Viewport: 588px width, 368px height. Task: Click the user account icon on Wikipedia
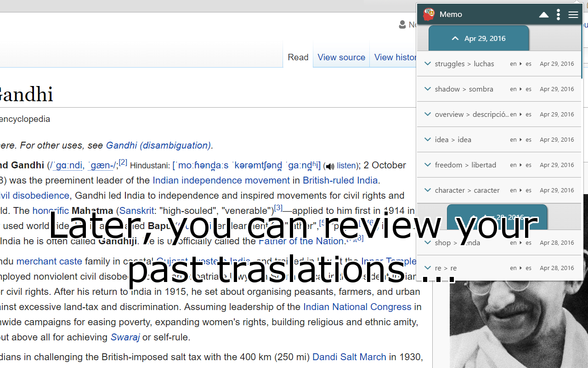[402, 25]
